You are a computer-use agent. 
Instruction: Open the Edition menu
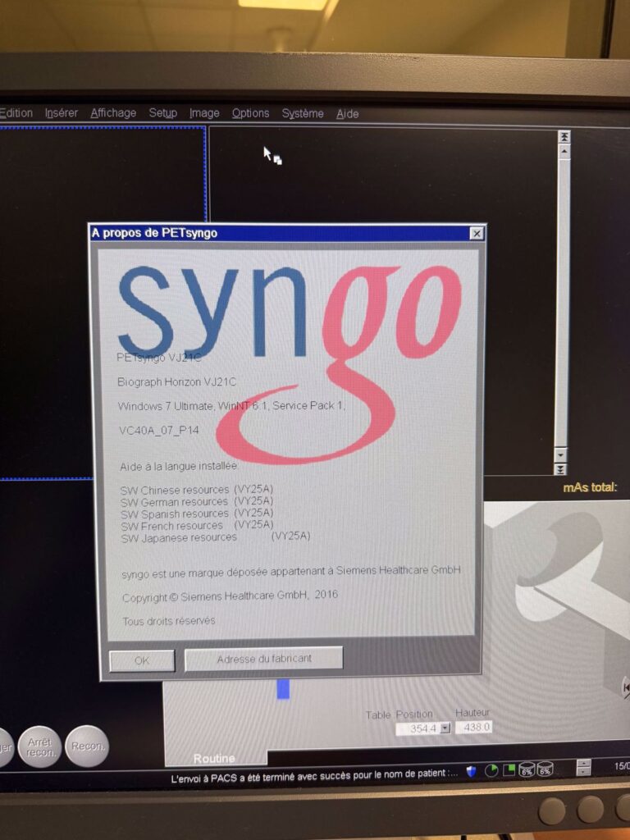pos(16,113)
